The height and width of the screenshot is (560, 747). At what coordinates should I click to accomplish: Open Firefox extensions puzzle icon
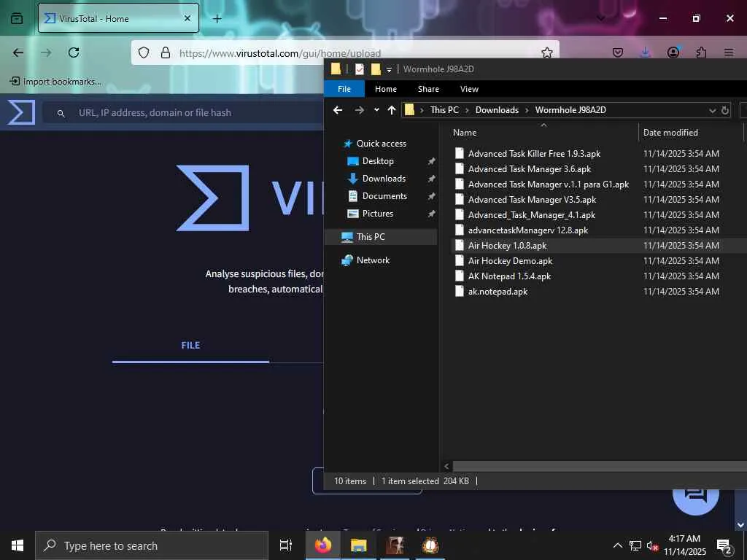click(701, 52)
